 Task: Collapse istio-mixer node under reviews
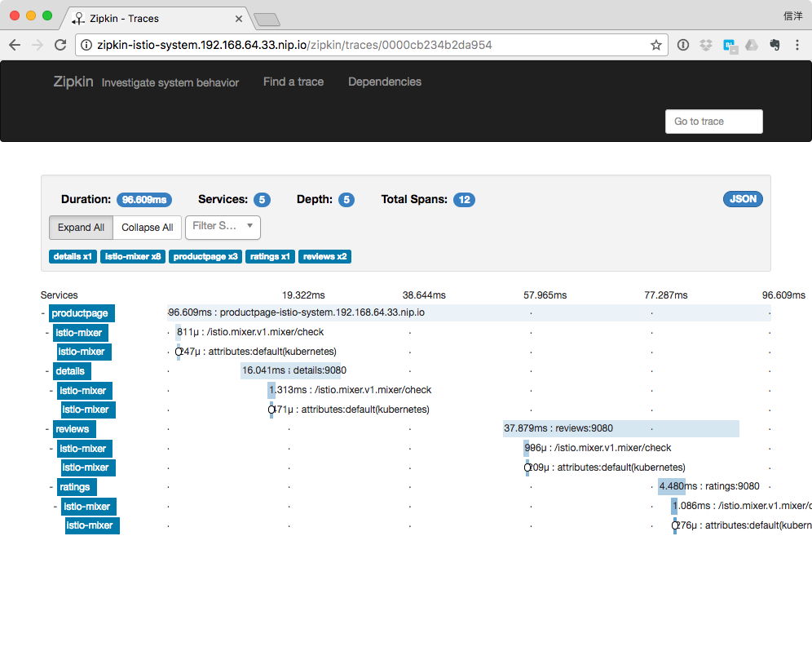(51, 449)
